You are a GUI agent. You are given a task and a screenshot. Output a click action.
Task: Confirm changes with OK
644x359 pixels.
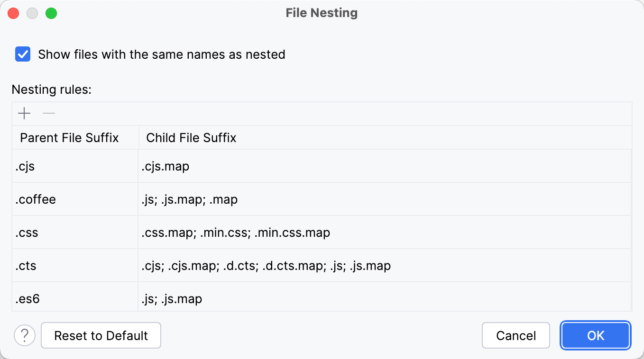595,335
